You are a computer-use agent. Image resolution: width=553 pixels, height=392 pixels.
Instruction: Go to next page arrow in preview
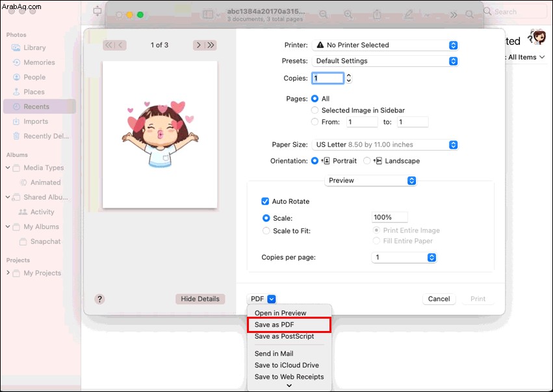point(199,45)
